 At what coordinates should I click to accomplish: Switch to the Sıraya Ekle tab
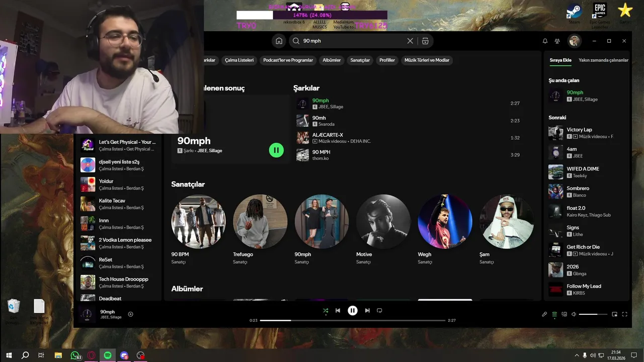560,60
